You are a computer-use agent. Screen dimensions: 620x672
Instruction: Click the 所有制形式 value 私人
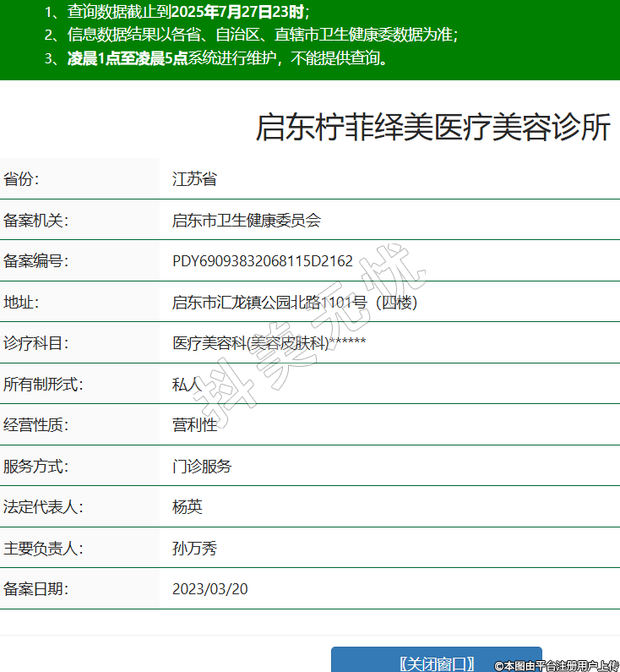(x=188, y=385)
